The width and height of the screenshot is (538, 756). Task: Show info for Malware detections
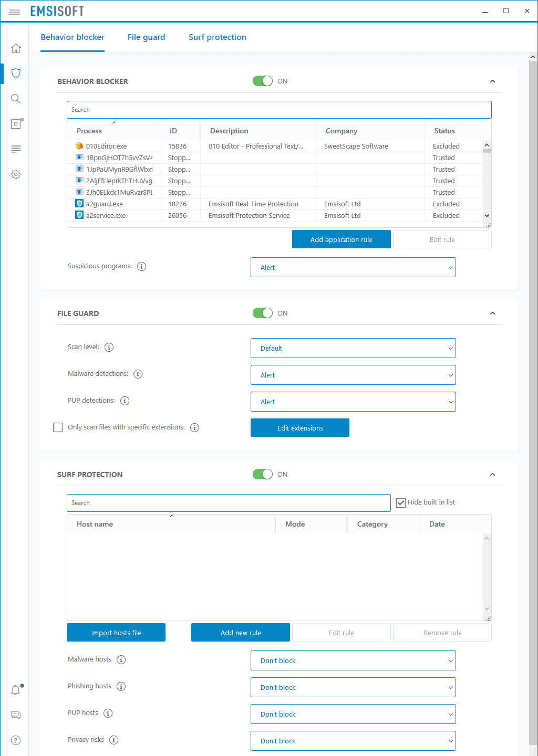138,374
